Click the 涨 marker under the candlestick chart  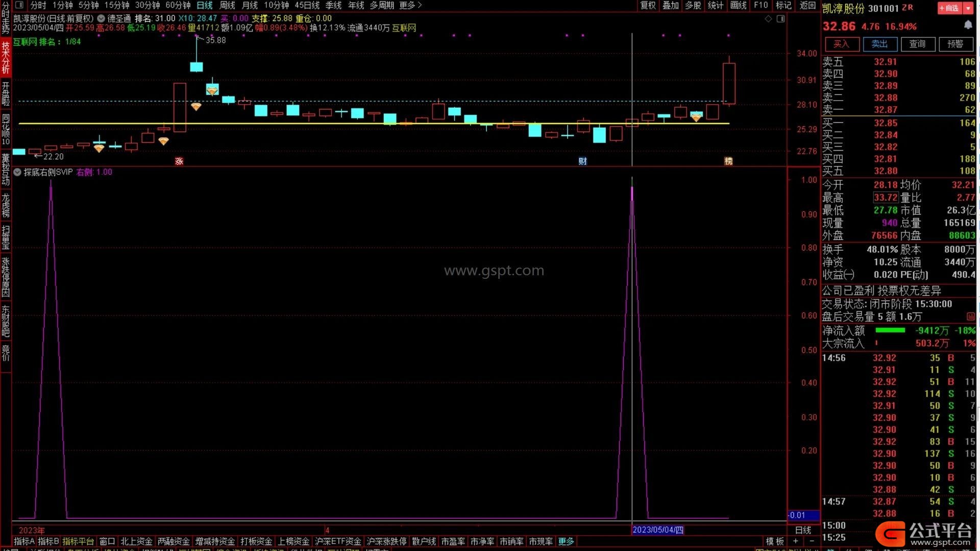point(179,161)
